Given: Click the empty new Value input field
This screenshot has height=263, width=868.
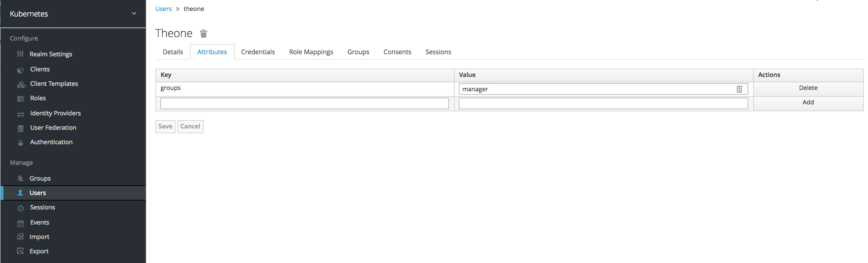Looking at the screenshot, I should pos(603,103).
